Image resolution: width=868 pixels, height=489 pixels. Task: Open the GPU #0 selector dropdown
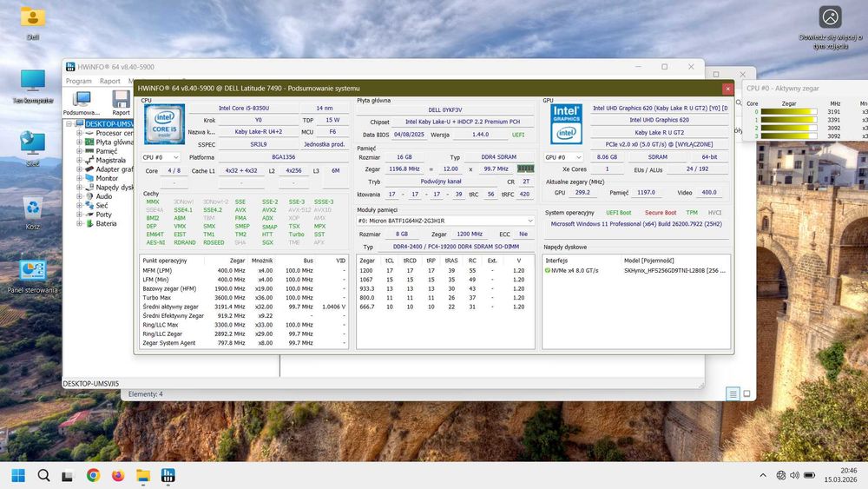point(563,157)
